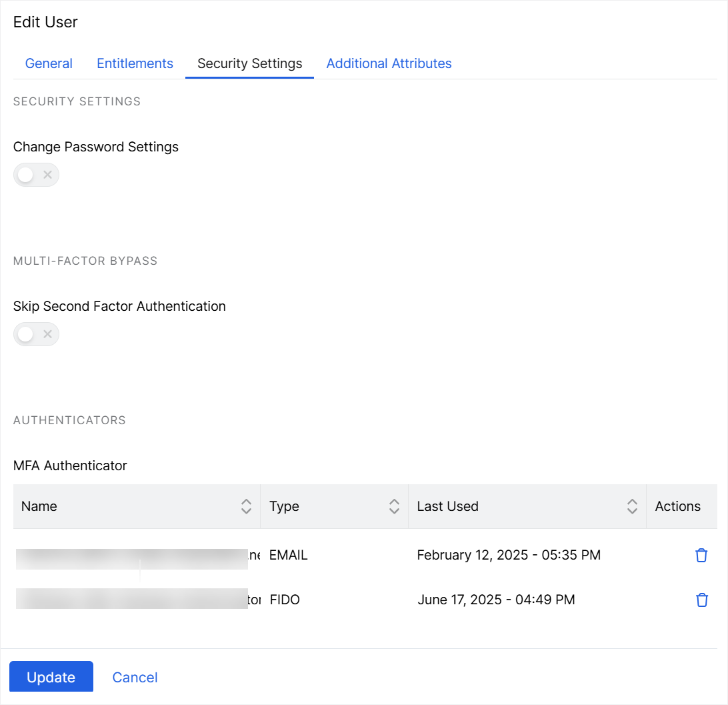Viewport: 728px width, 705px height.
Task: Toggle the Change Password Settings switch off
Action: coord(36,174)
